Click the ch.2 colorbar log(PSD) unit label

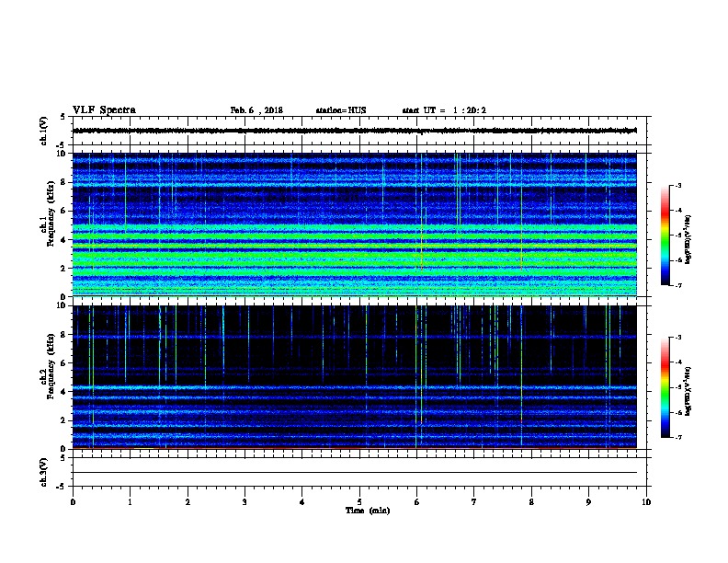[x=688, y=391]
